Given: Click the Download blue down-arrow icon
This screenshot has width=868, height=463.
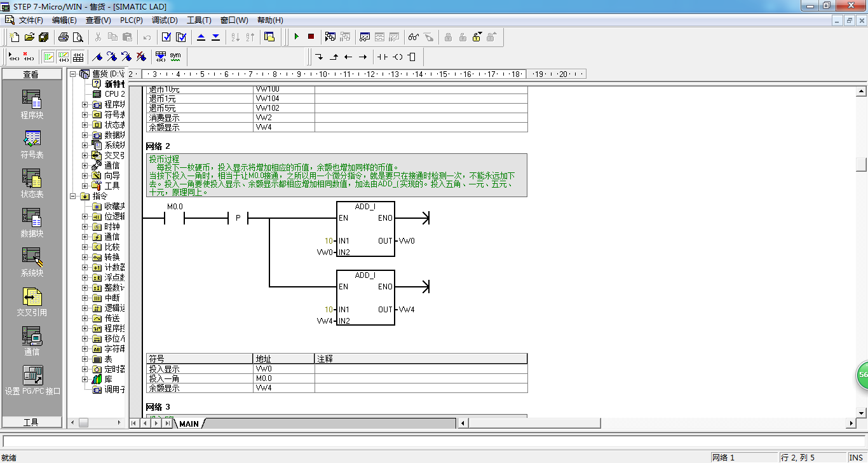Looking at the screenshot, I should [x=216, y=37].
